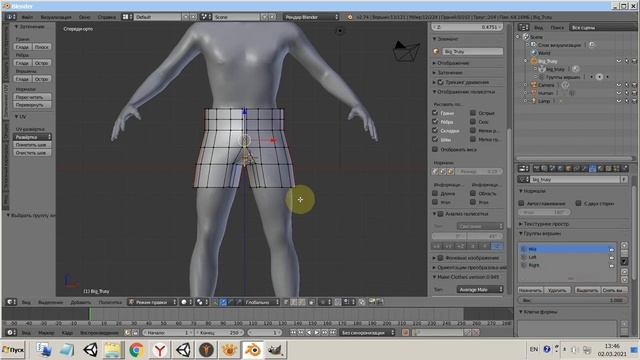Select edge select mode icon
Viewport: 640px width, 360px height.
coord(294,302)
